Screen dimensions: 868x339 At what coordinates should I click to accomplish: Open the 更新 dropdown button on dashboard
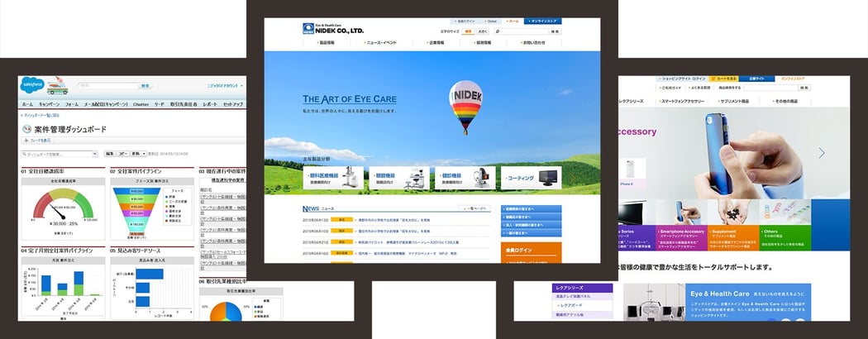(138, 154)
